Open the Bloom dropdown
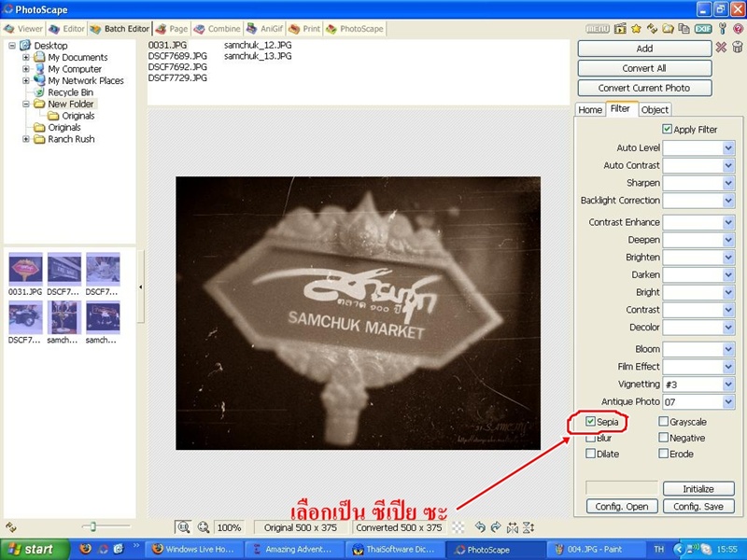The image size is (747, 560). point(728,349)
